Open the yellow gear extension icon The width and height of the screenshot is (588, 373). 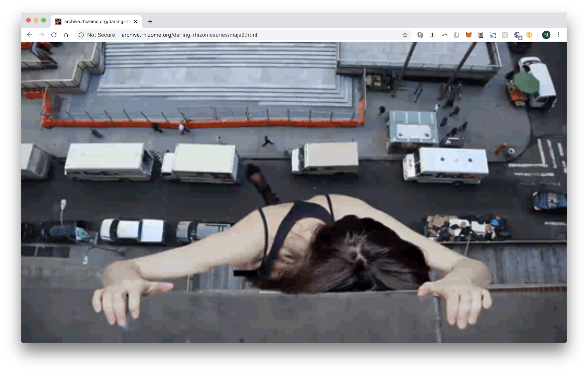pyautogui.click(x=529, y=35)
